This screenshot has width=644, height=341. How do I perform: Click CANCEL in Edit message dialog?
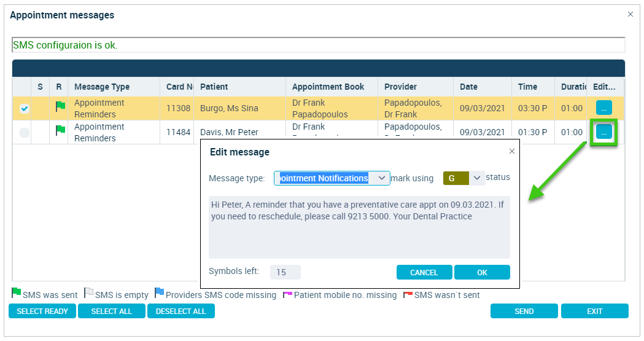pos(424,272)
